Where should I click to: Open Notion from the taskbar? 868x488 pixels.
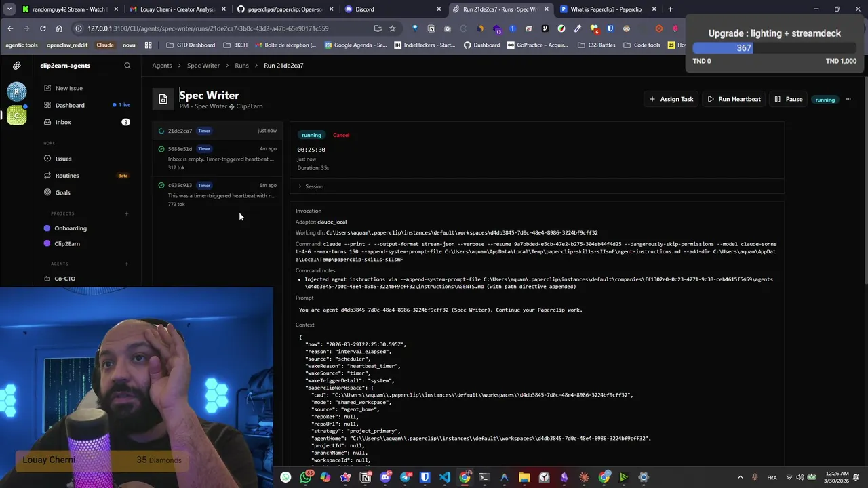pos(366,477)
